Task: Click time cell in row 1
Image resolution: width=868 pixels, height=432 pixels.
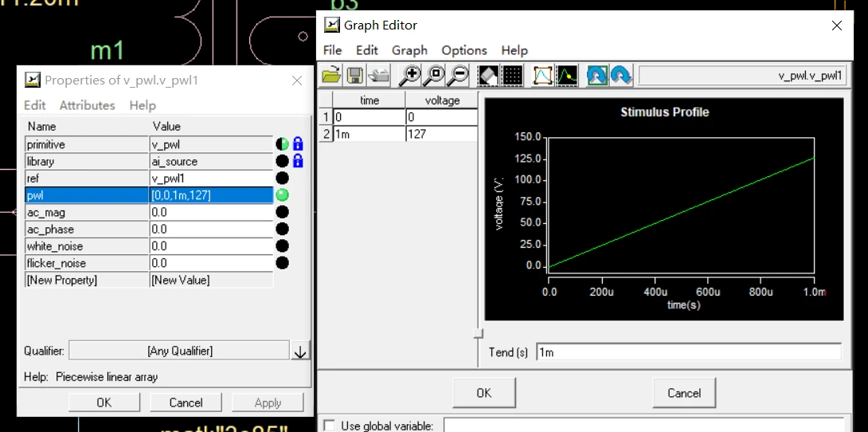Action: 369,117
